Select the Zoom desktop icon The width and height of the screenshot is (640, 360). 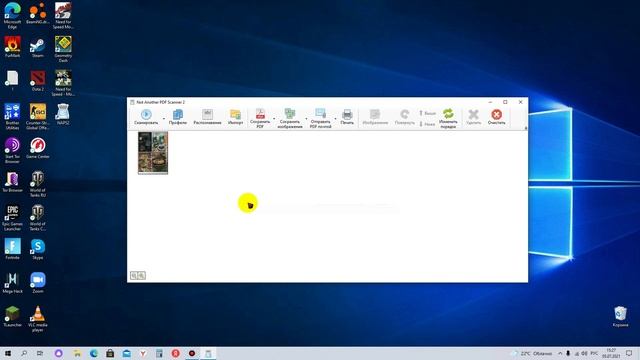(38, 283)
